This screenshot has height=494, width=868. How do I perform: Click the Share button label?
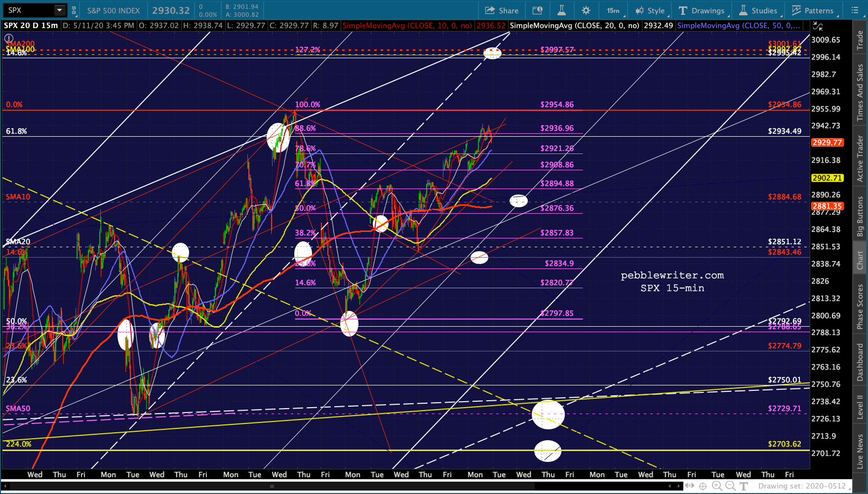point(509,10)
